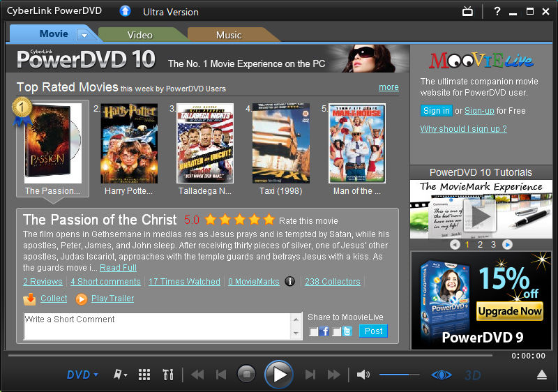Click the more link for top rated movies
Viewport: 558px width, 392px height.
[389, 87]
